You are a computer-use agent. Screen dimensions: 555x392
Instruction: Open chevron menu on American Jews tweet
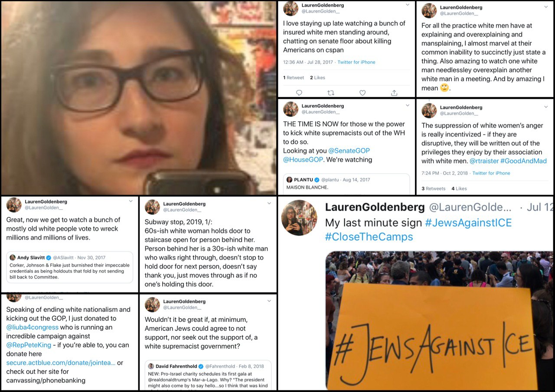tap(269, 301)
